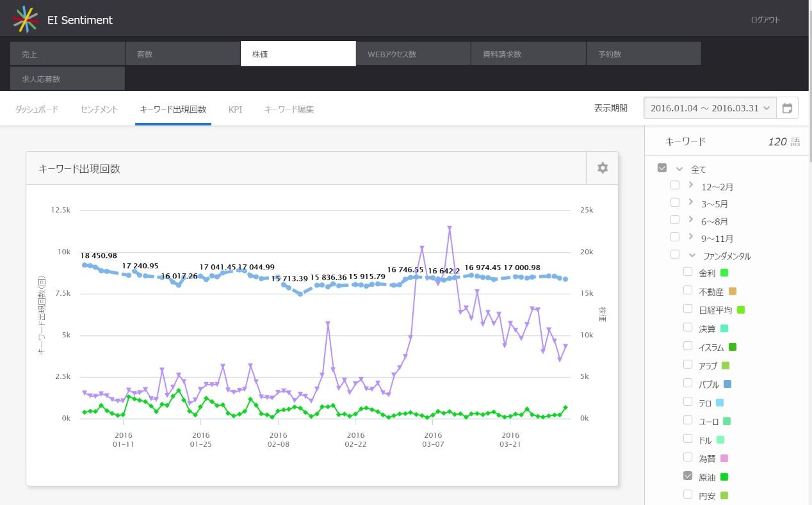Expand the 3～5月 group
812x505 pixels.
coord(691,202)
